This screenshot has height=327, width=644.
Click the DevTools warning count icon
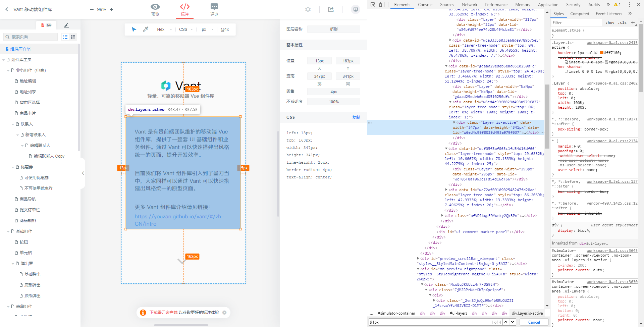pos(618,5)
